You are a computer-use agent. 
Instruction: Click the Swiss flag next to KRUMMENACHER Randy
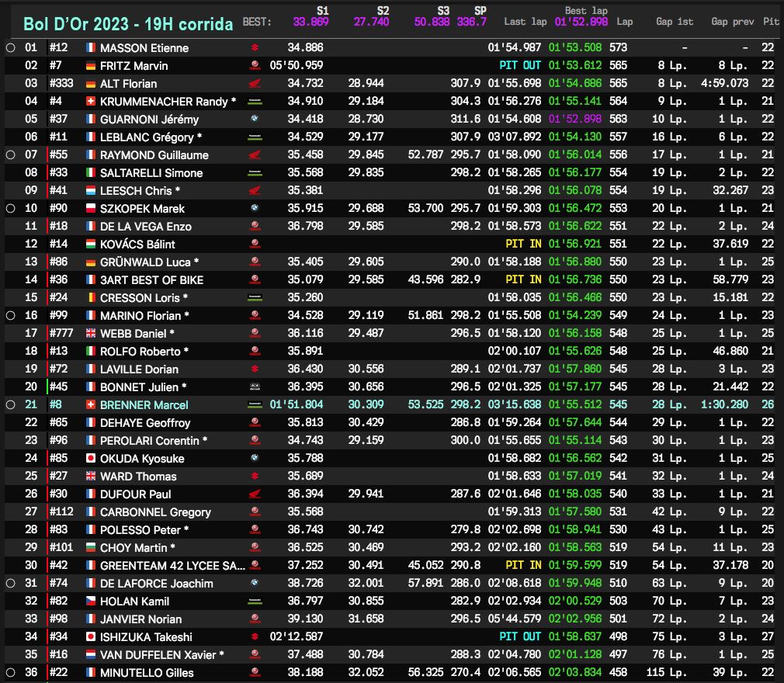click(91, 102)
